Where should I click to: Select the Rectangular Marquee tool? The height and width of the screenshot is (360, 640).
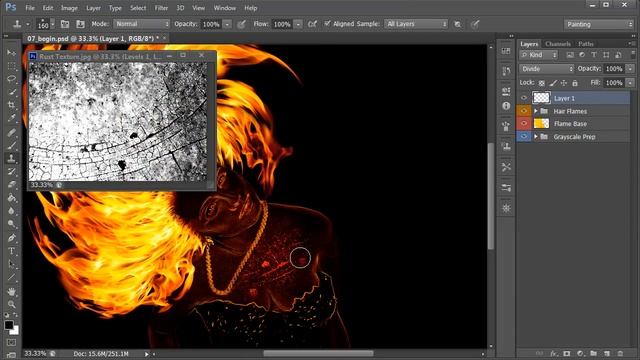[11, 66]
